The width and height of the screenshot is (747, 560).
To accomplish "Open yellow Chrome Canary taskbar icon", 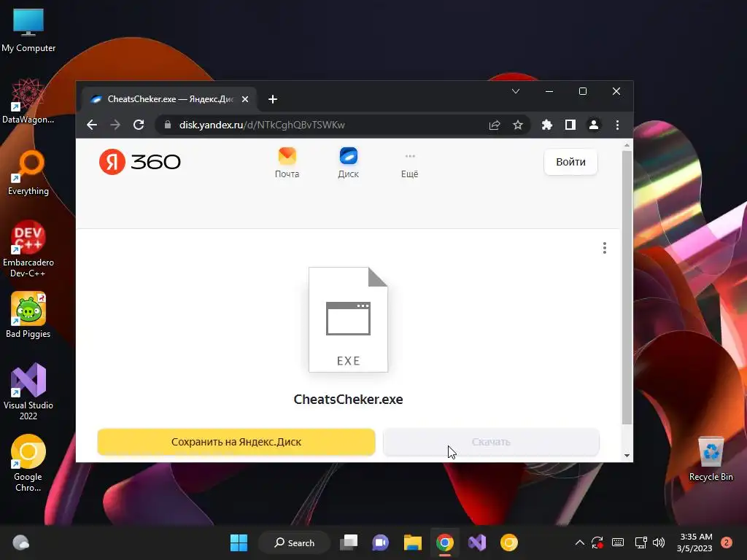I will click(508, 542).
